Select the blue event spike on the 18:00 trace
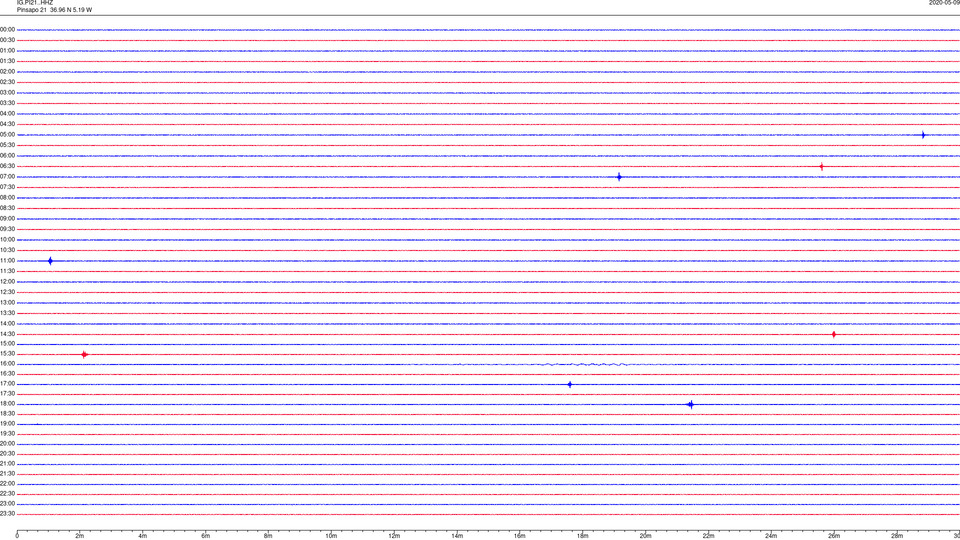This screenshot has width=960, height=540. coord(691,404)
